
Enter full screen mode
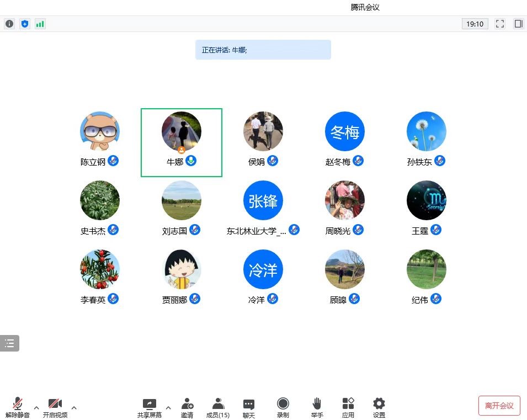point(500,24)
